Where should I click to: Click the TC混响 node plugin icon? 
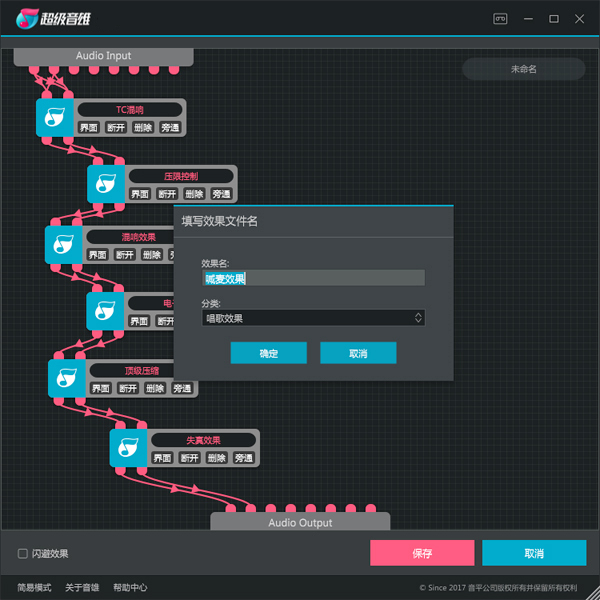tap(55, 117)
